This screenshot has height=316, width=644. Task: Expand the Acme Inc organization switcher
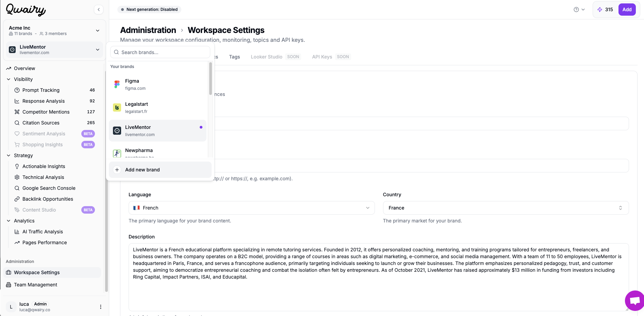click(54, 31)
